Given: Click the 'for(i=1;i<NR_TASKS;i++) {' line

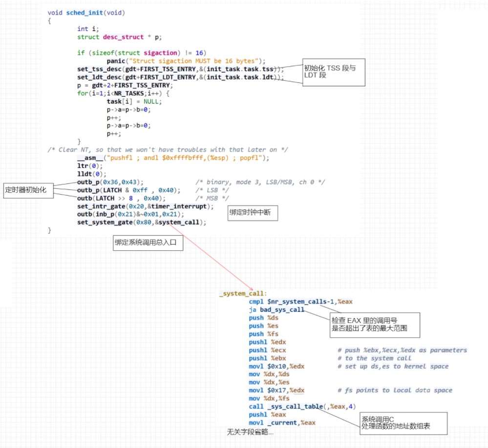Looking at the screenshot, I should (x=123, y=93).
